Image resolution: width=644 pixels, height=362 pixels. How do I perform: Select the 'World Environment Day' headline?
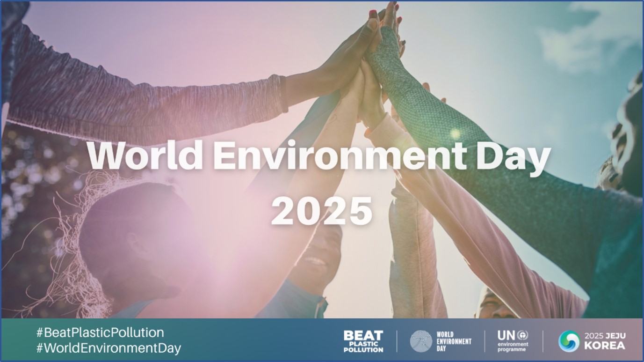click(x=319, y=156)
